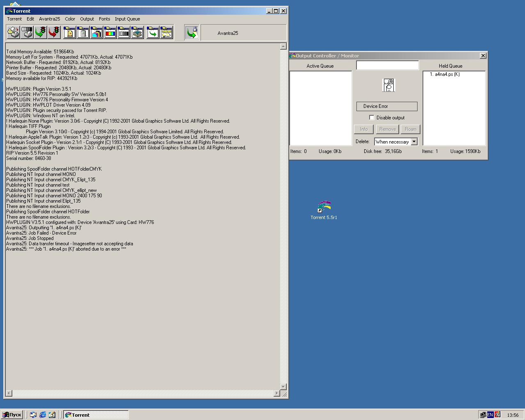Screen dimensions: 525x420
Task: Open Media Manager ruler icon
Action: pyautogui.click(x=167, y=32)
